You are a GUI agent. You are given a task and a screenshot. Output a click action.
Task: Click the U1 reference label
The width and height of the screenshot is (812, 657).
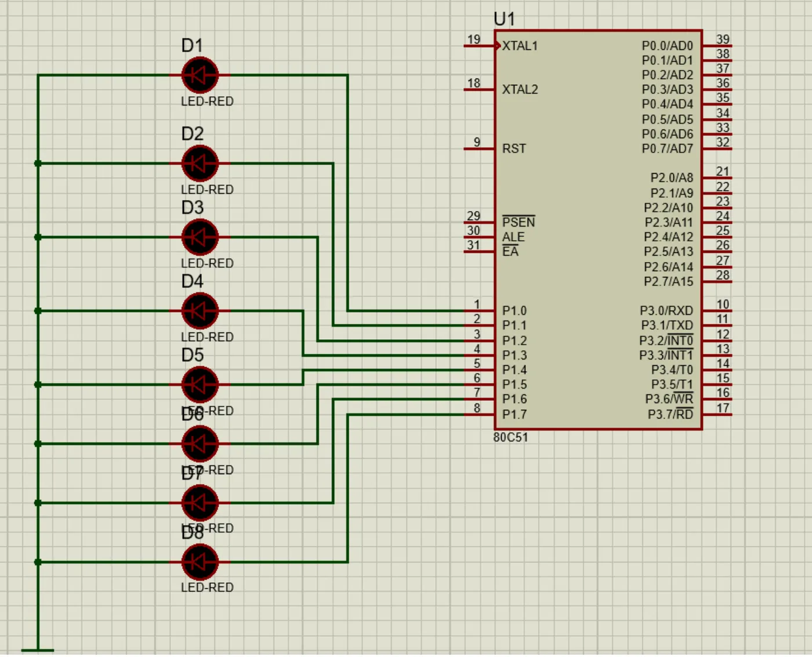pos(504,19)
